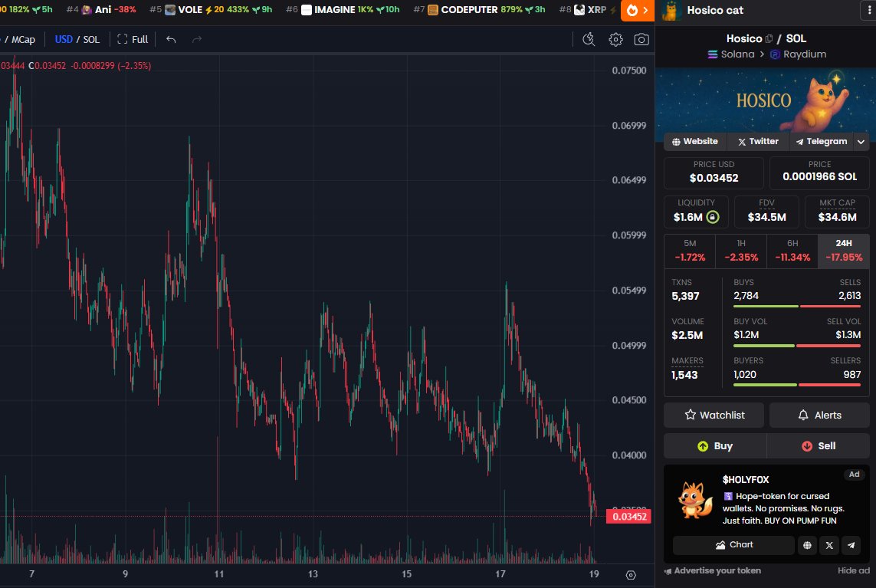Click the MKT CAP $34.6M value
Screen dimensions: 876x588
click(x=837, y=217)
